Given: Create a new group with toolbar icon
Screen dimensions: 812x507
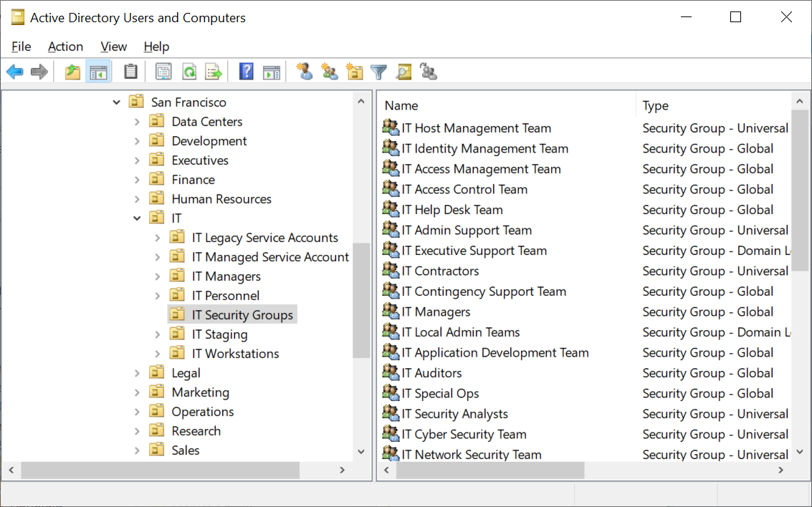Looking at the screenshot, I should tap(330, 72).
